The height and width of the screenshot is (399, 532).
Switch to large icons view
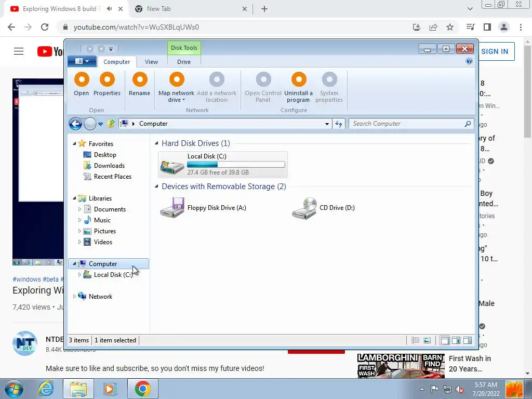(427, 340)
